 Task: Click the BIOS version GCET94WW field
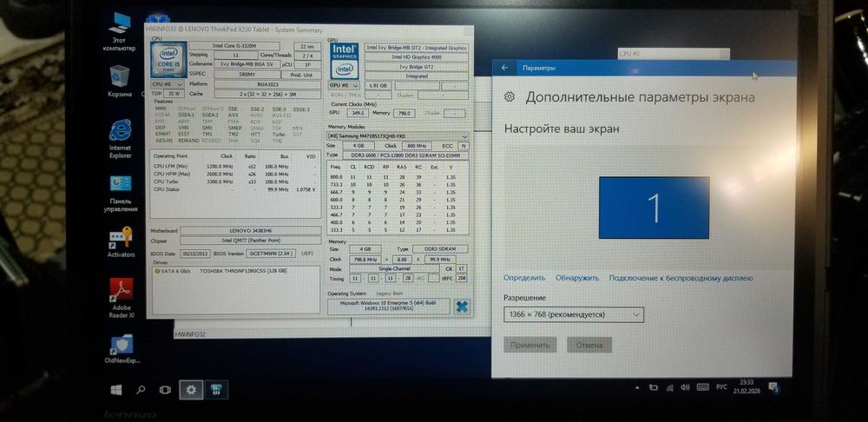click(270, 253)
